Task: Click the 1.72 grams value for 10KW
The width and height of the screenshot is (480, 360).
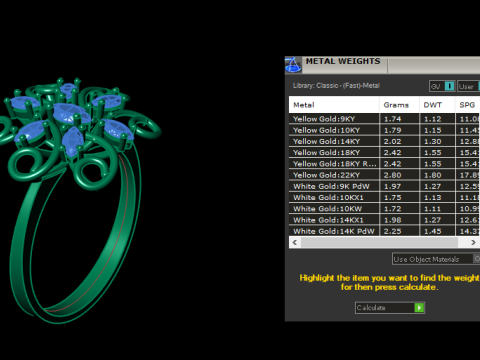Action: tap(392, 209)
